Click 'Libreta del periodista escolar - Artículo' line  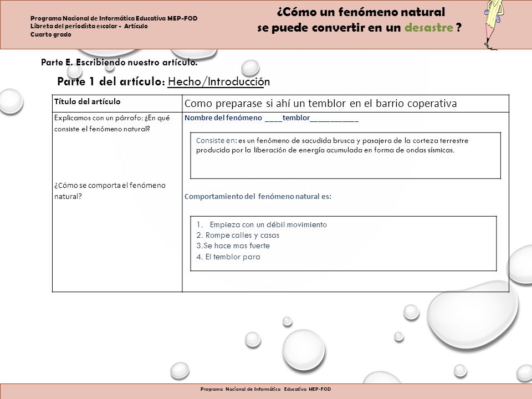point(89,26)
